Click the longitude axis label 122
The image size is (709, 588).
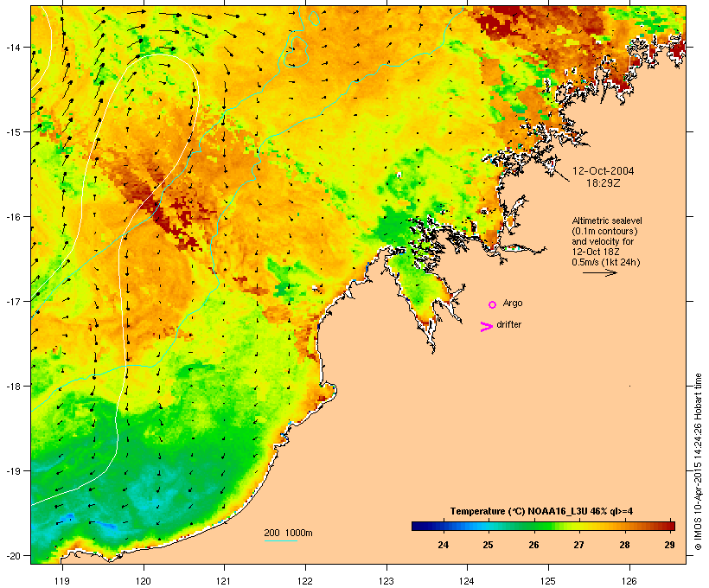(x=305, y=581)
